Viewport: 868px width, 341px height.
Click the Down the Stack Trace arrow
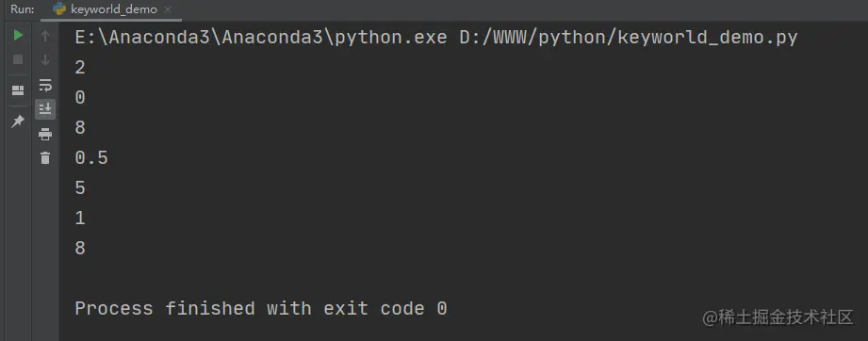click(45, 59)
